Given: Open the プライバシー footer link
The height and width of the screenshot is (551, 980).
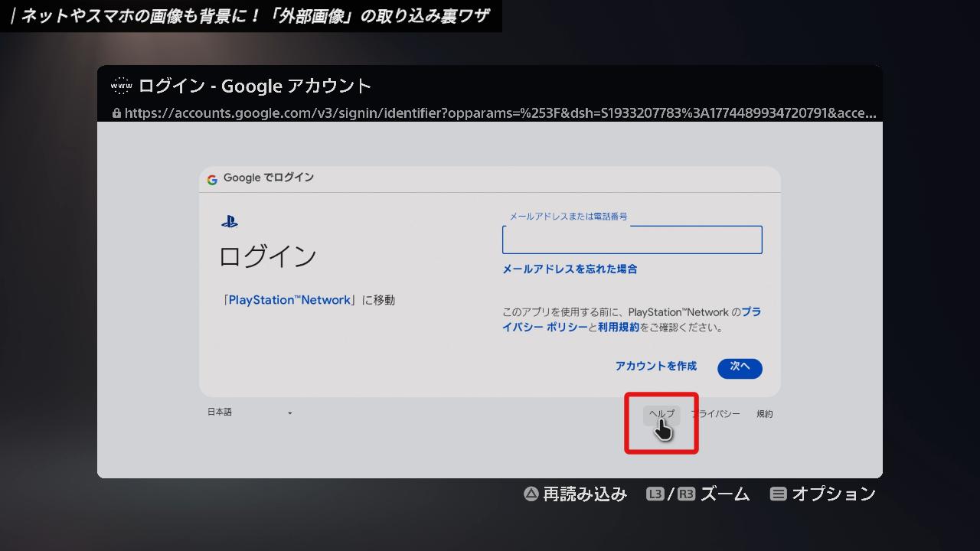Looking at the screenshot, I should pos(716,414).
